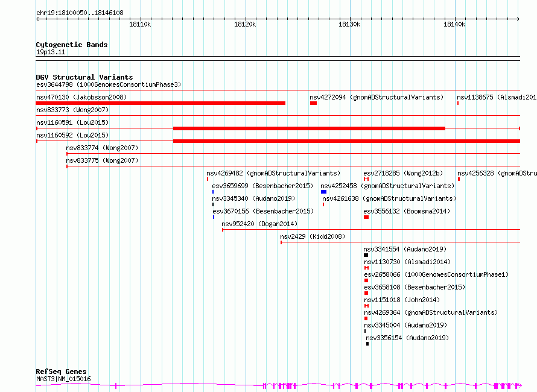
Task: Click nsv1130730 (Alsmadi2014) label
Action: [x=407, y=262]
